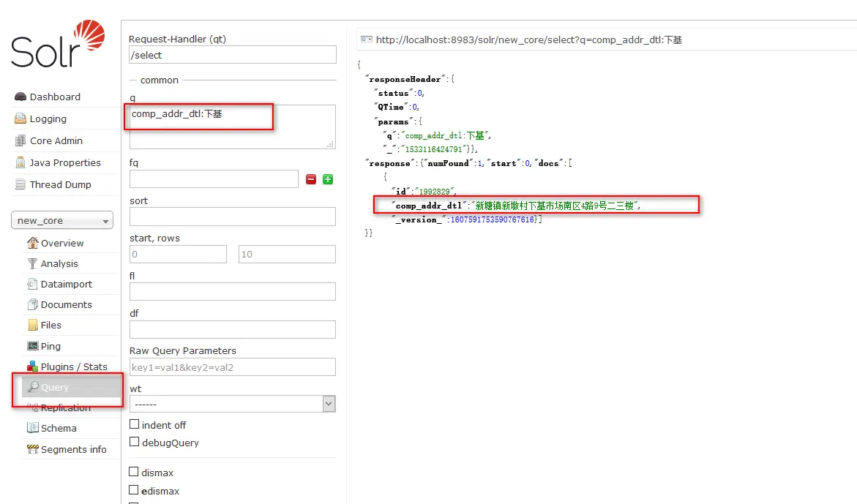Image resolution: width=857 pixels, height=504 pixels.
Task: Click the Dashboard gauge icon
Action: [x=20, y=97]
